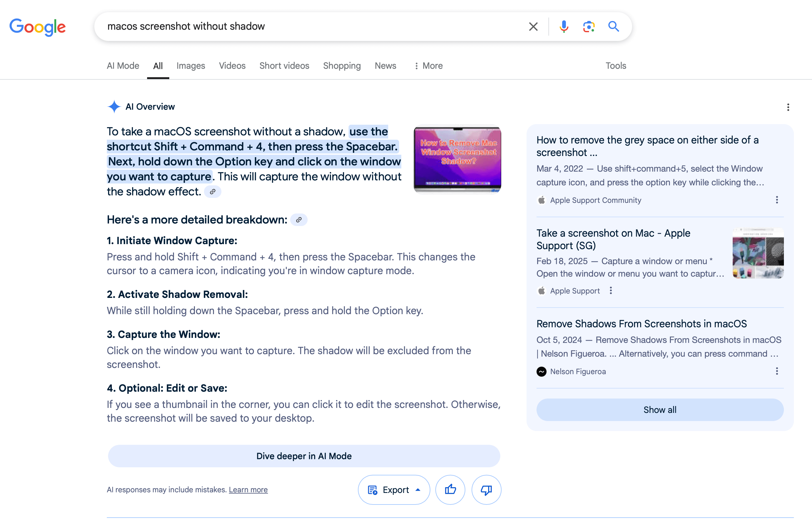This screenshot has height=527, width=812.
Task: Switch to the Images tab
Action: (191, 66)
